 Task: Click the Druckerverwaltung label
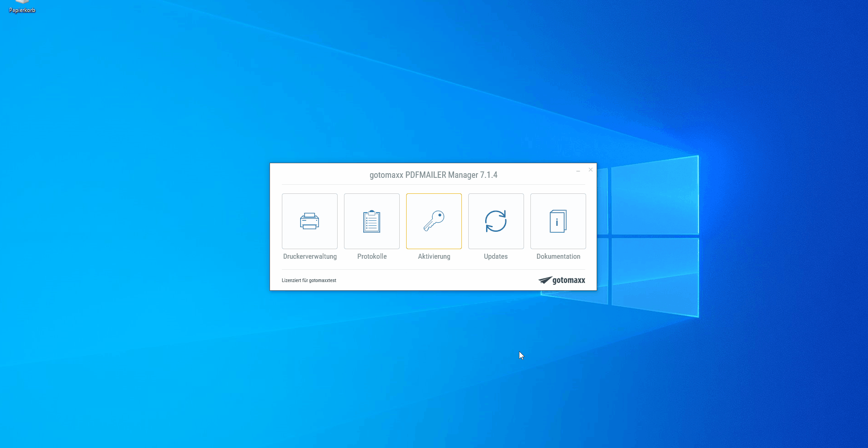tap(310, 256)
